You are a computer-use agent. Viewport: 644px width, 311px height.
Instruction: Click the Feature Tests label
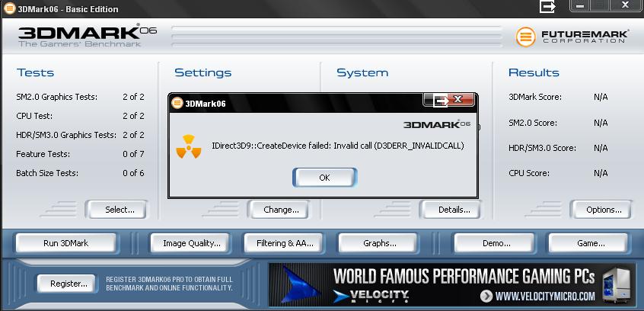(x=43, y=154)
